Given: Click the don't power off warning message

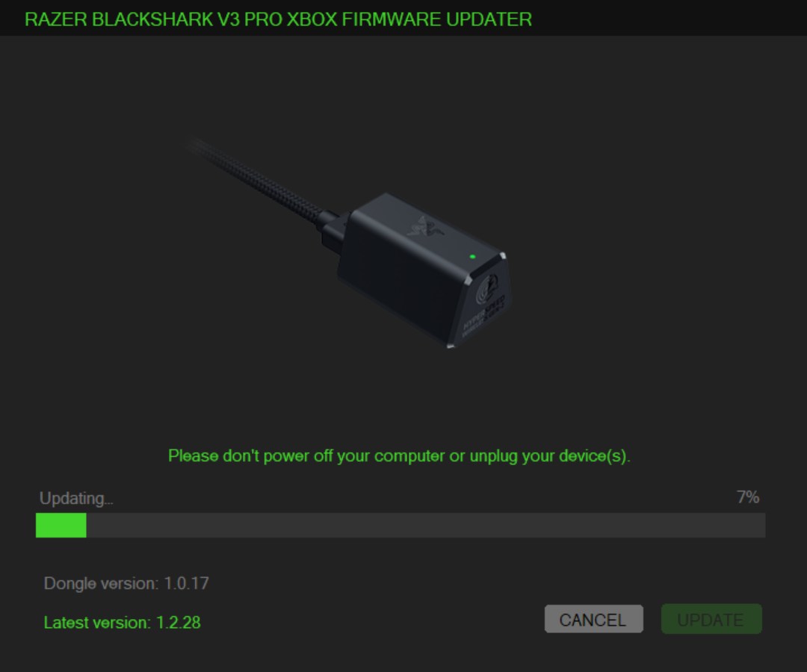Looking at the screenshot, I should pyautogui.click(x=399, y=456).
